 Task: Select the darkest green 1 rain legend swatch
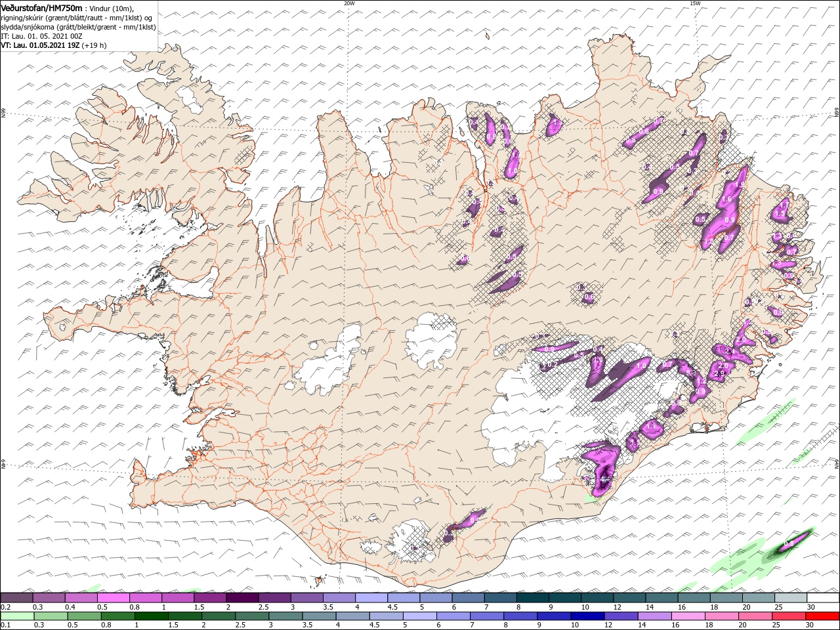point(151,616)
